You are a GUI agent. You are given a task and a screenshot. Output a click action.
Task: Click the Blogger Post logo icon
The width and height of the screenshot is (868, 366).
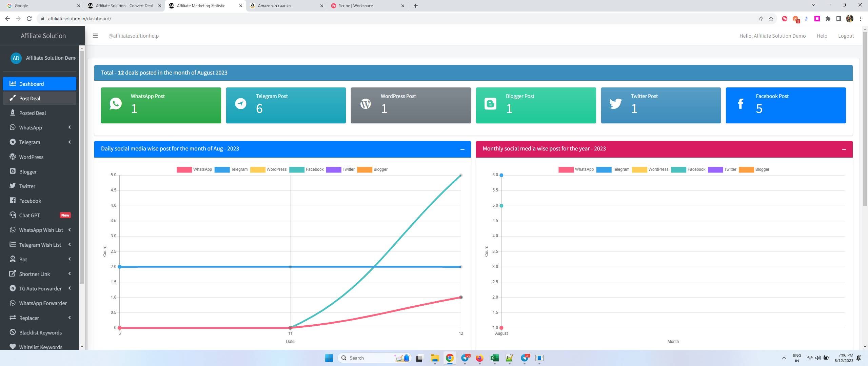pos(490,103)
